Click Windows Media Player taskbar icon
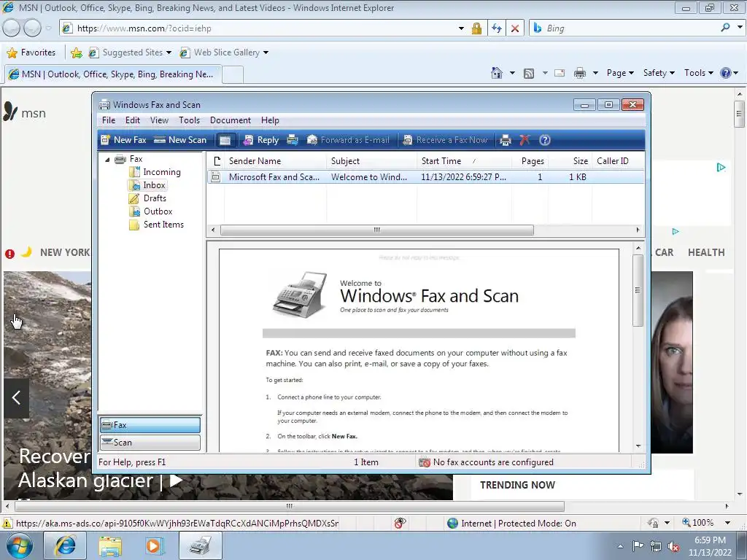Viewport: 747px width, 560px height. (x=154, y=545)
